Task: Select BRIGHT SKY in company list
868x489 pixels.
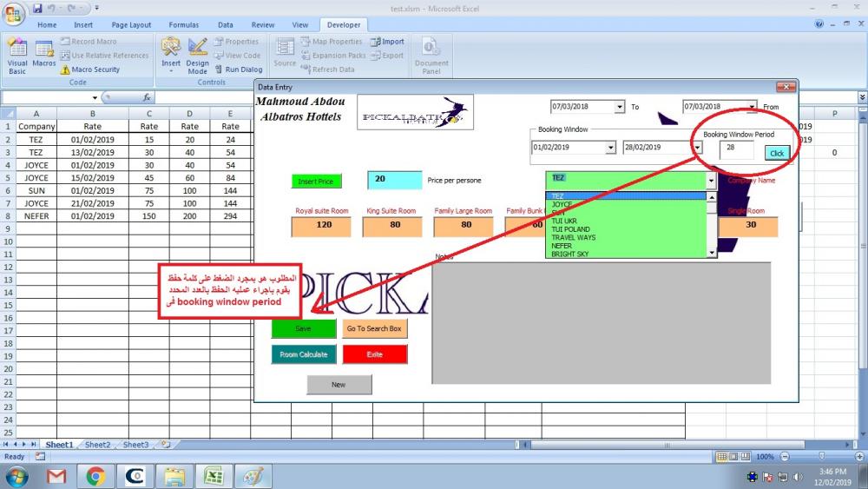Action: tap(626, 254)
